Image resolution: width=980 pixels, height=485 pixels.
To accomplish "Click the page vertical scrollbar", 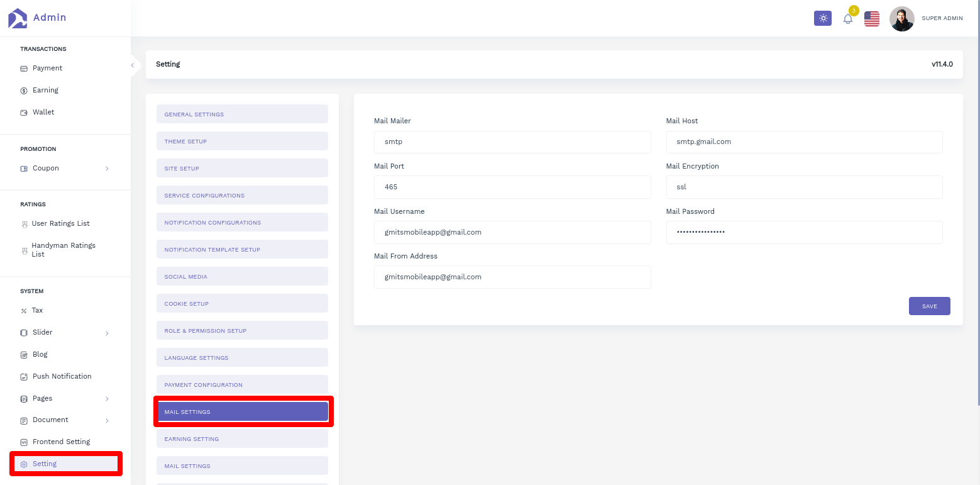I will click(x=977, y=201).
